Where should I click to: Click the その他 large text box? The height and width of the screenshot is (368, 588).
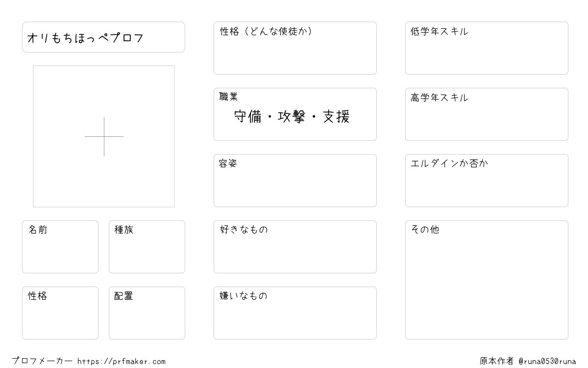click(487, 280)
